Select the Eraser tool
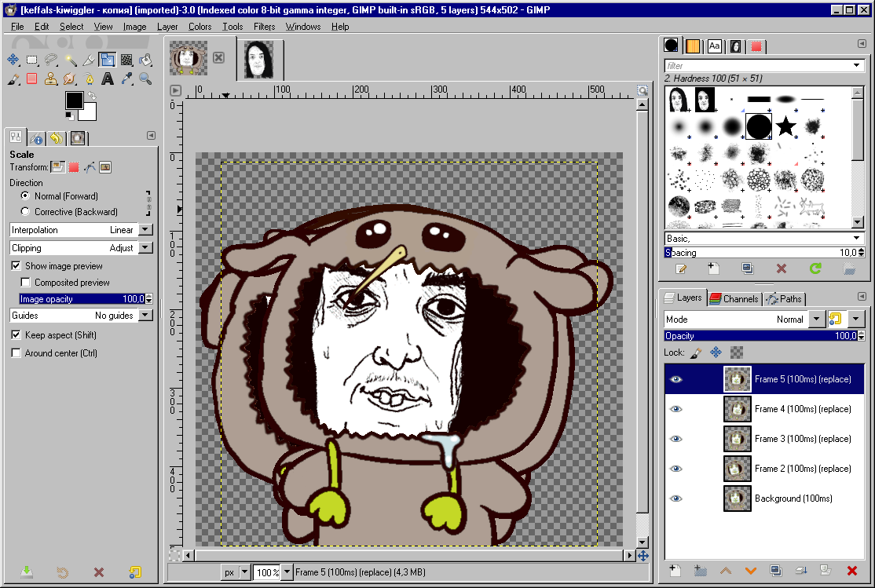The height and width of the screenshot is (588, 875). (x=31, y=79)
